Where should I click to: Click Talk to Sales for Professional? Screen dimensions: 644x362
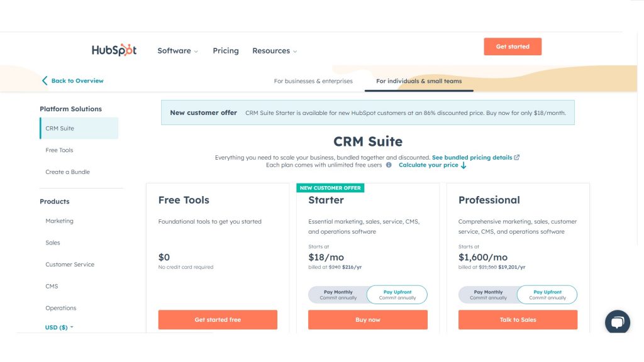[x=518, y=319]
